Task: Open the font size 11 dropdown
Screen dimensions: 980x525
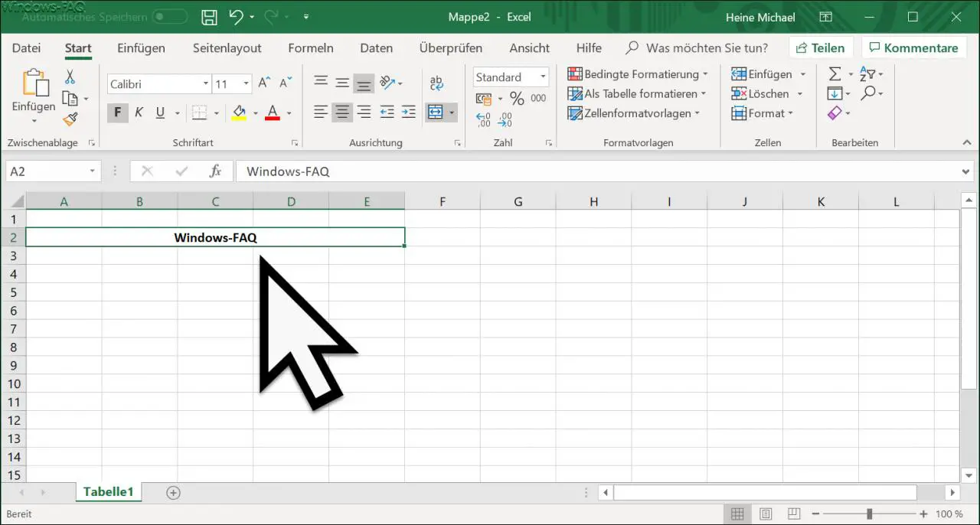Action: (x=246, y=83)
